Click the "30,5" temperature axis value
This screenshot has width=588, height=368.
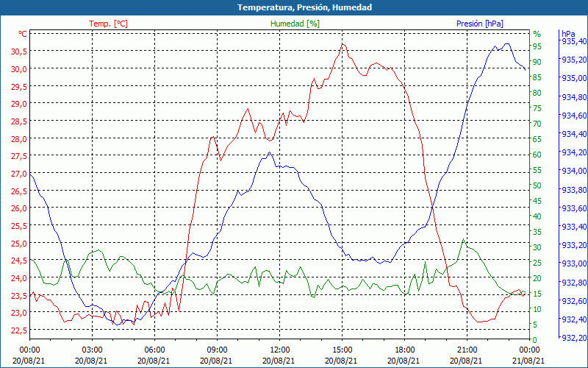[x=19, y=52]
